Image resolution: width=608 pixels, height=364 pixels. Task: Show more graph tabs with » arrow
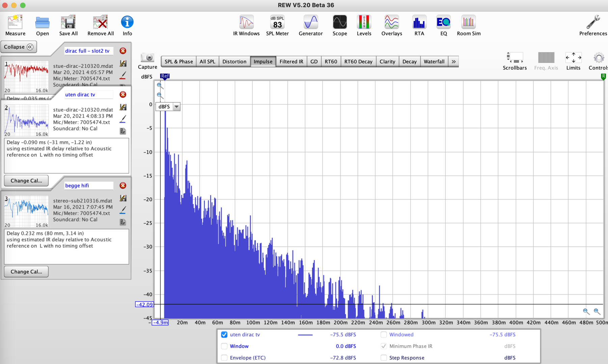(x=453, y=61)
